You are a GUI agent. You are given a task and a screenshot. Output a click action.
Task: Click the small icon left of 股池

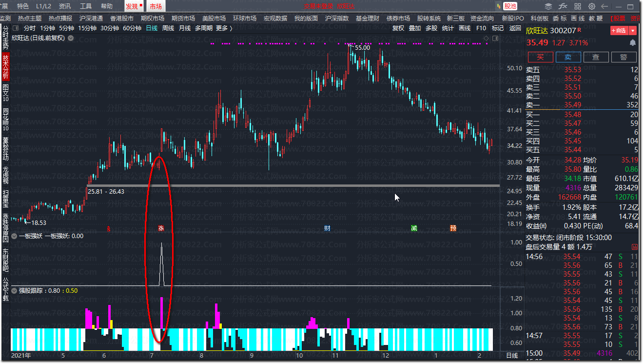pos(498,6)
